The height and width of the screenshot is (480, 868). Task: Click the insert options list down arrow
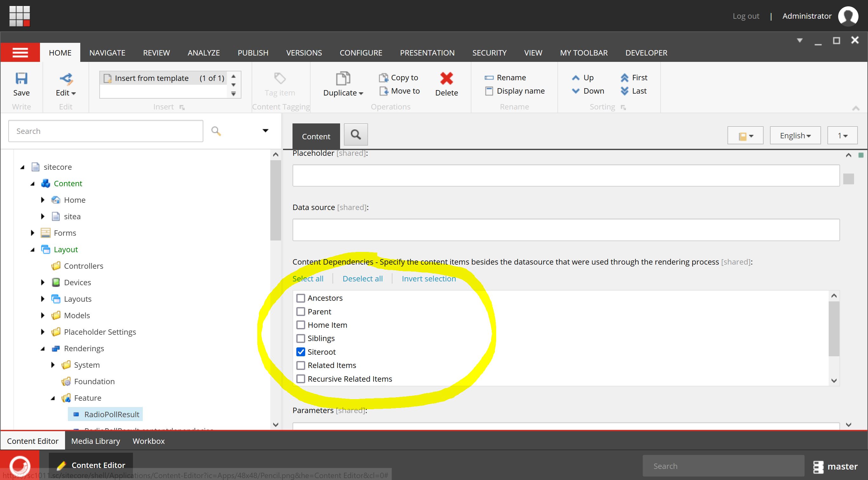click(233, 85)
